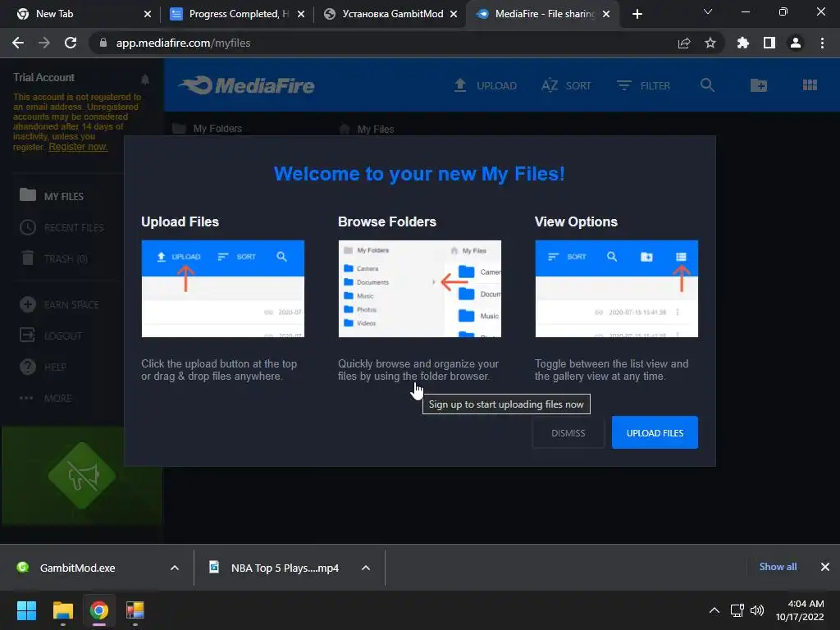Open Chrome profile icon

(x=796, y=43)
